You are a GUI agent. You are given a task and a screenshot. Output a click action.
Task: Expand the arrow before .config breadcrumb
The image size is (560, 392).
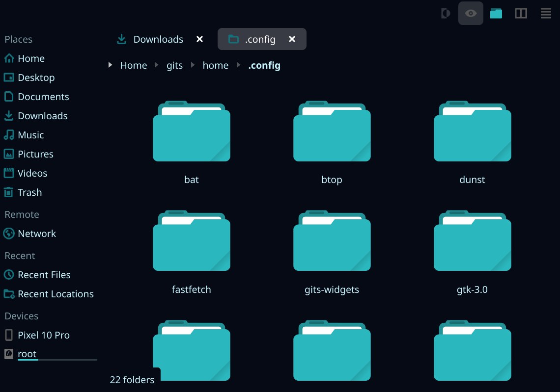(x=239, y=65)
